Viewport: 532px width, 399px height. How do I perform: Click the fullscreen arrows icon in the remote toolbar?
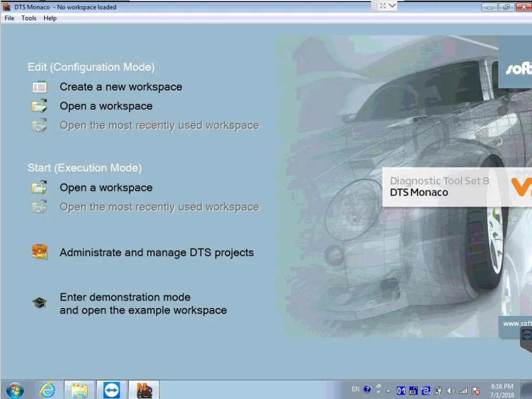(x=383, y=6)
